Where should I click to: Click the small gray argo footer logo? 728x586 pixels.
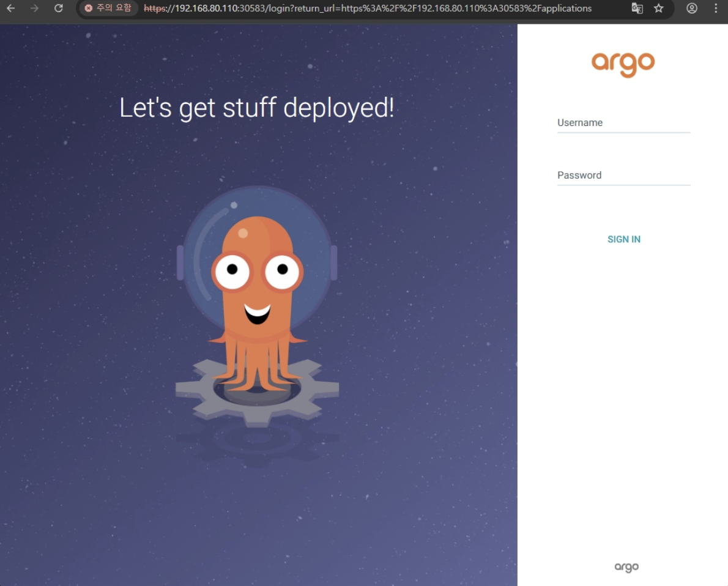tap(626, 567)
